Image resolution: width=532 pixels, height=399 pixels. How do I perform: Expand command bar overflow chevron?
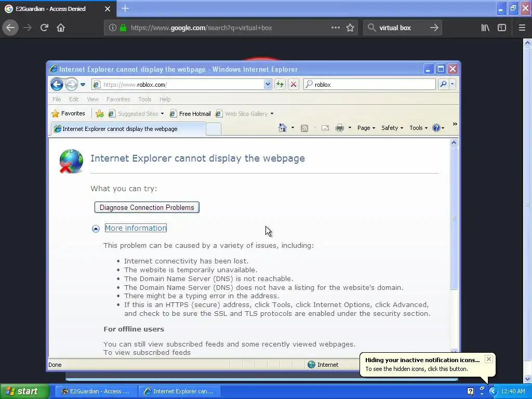coord(455,124)
